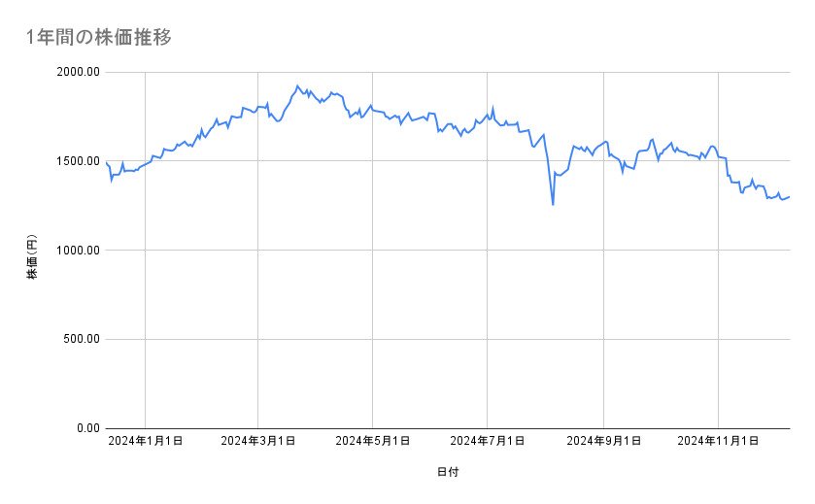815x504 pixels.
Task: Select the 2024年7月1日 date label
Action: pos(489,442)
